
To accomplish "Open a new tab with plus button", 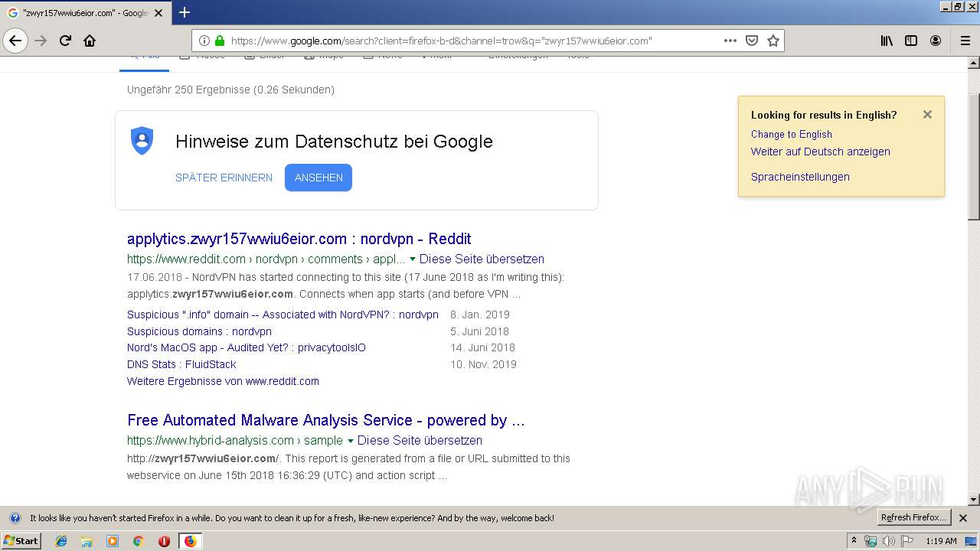I will click(185, 12).
